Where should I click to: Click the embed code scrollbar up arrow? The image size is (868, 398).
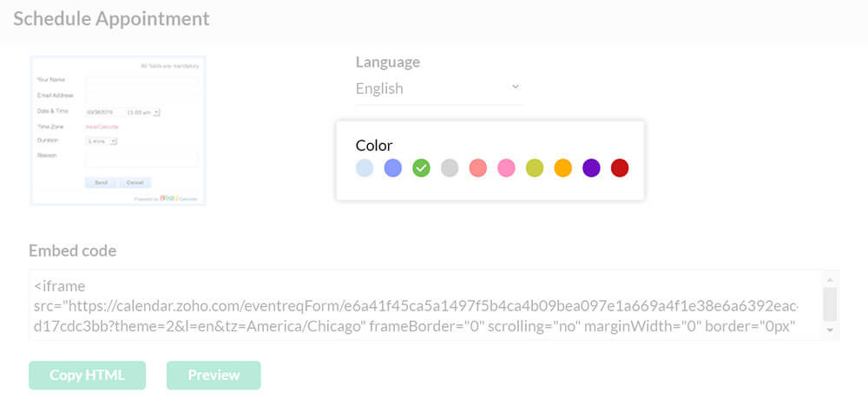click(x=830, y=280)
